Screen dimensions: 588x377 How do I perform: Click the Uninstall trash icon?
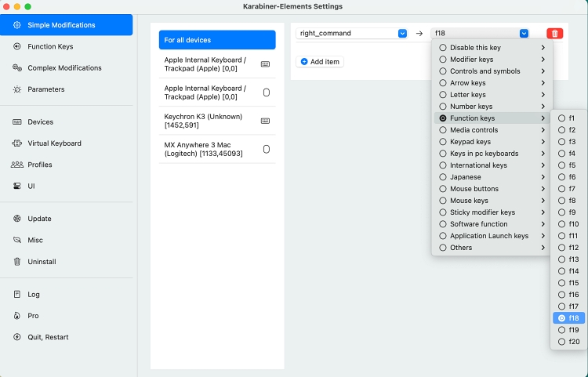pos(17,262)
